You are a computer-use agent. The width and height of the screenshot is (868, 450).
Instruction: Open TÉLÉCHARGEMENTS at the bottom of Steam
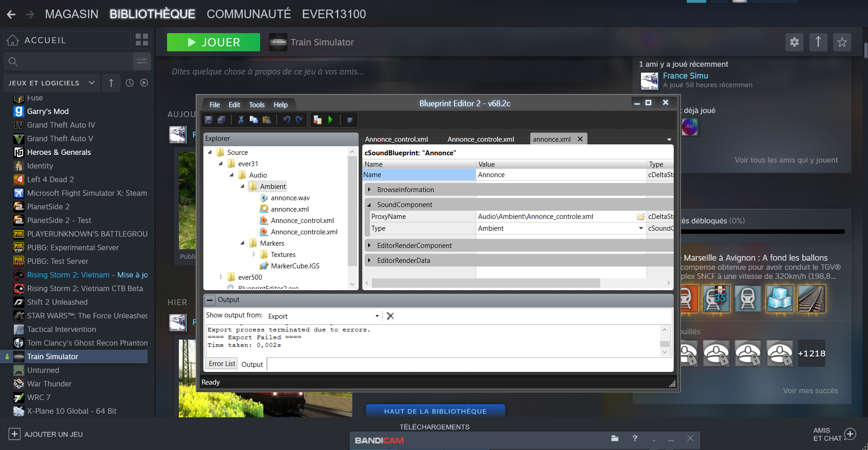(434, 427)
